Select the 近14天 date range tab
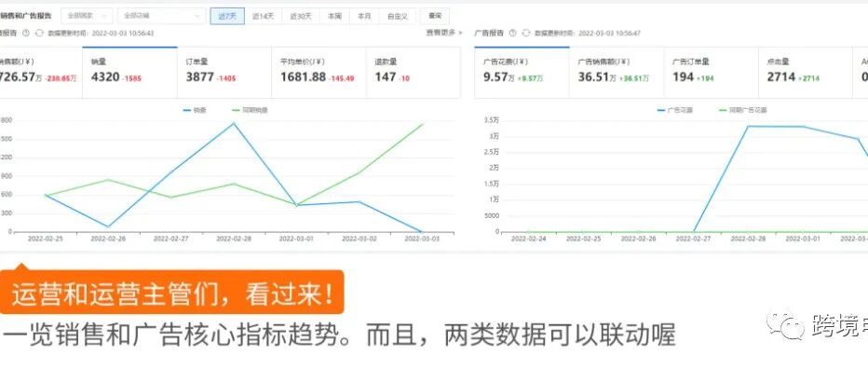The width and height of the screenshot is (868, 369). (x=263, y=16)
